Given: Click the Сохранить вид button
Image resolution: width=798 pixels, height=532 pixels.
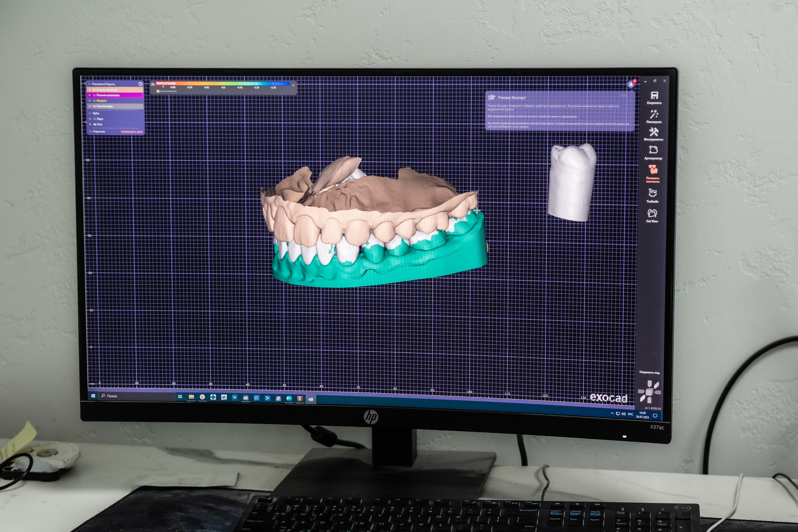Looking at the screenshot, I should [x=649, y=372].
